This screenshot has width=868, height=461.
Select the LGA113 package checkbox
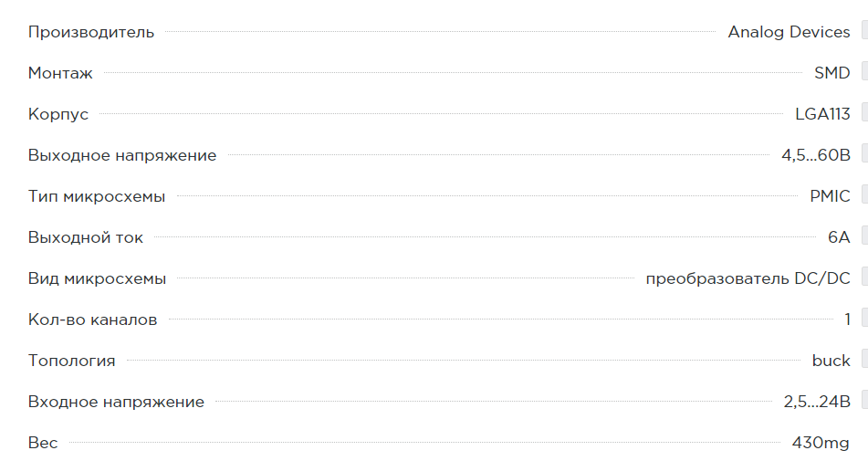tap(865, 112)
